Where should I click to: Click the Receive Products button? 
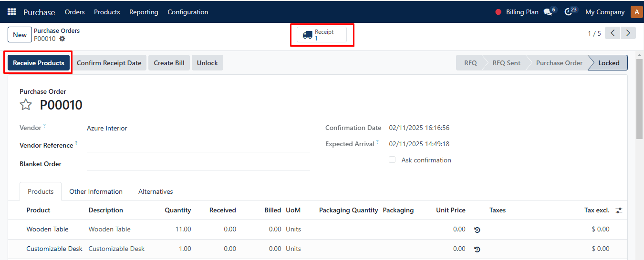click(x=39, y=63)
